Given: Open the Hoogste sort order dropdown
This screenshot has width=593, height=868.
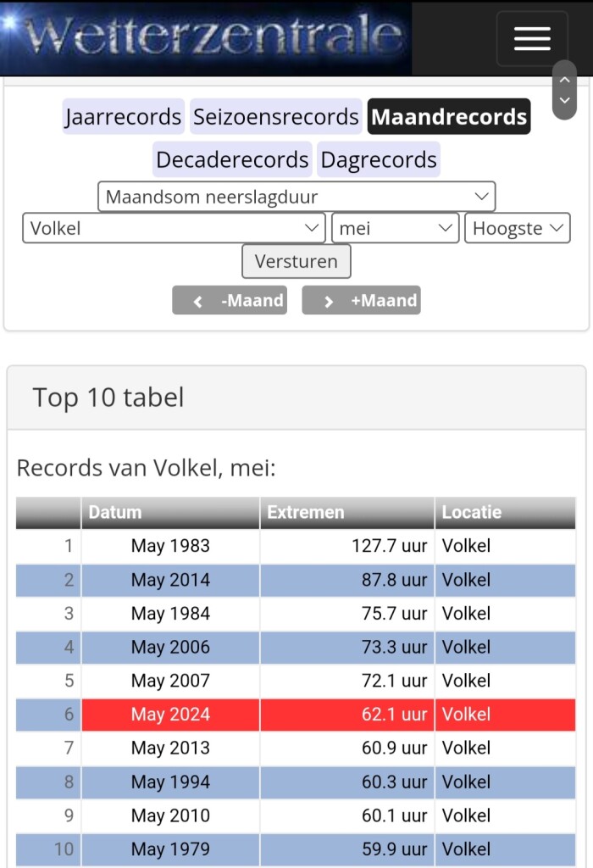Looking at the screenshot, I should (x=518, y=228).
